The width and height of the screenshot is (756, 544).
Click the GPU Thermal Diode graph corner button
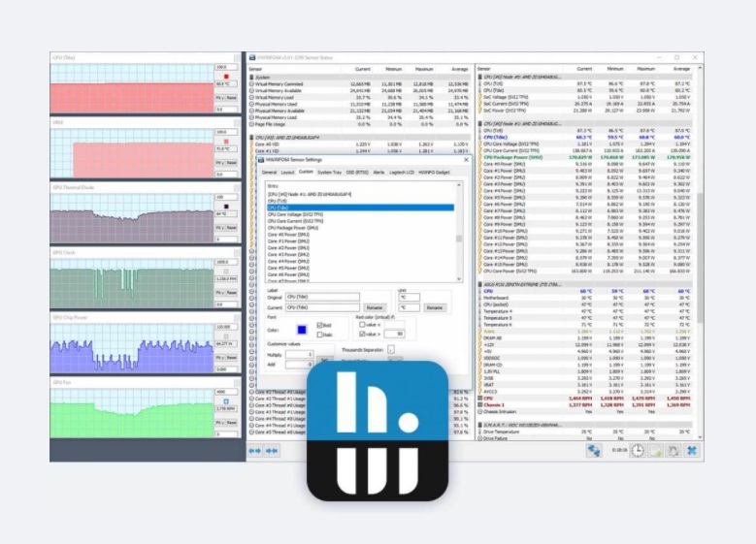(x=237, y=187)
